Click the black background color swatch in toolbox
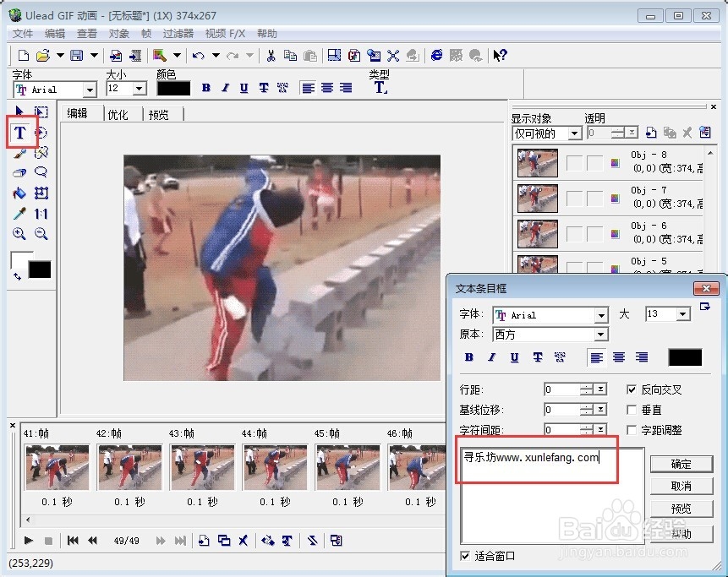 coord(40,269)
